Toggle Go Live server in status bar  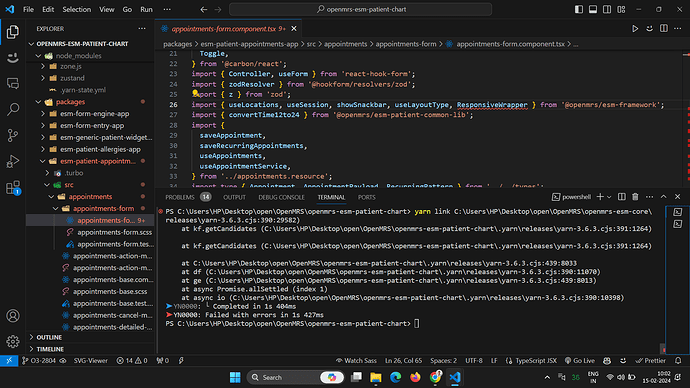(580, 361)
